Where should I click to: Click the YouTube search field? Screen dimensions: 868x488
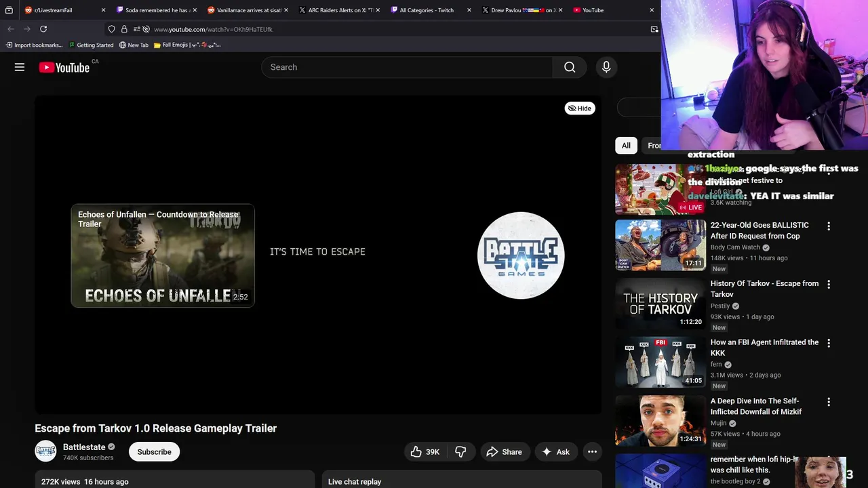pos(407,67)
